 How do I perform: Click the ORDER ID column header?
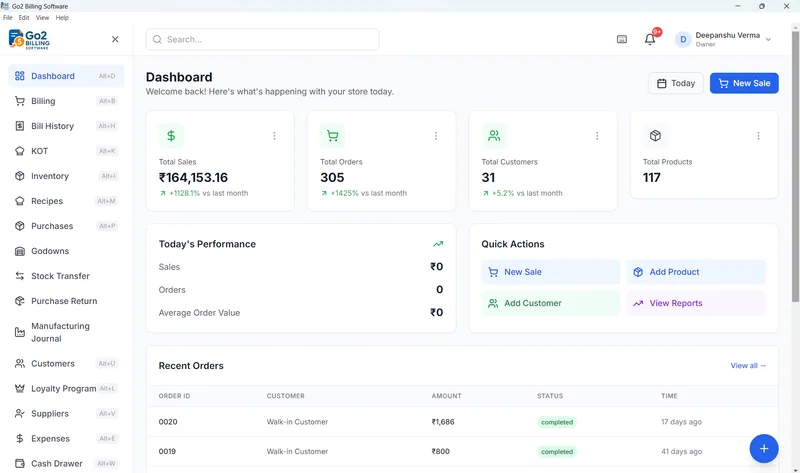point(174,396)
